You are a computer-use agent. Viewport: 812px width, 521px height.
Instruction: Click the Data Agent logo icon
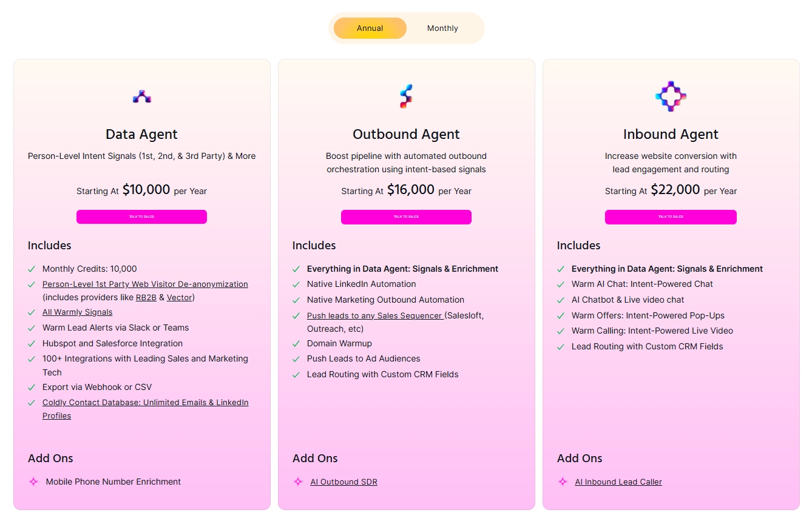142,96
